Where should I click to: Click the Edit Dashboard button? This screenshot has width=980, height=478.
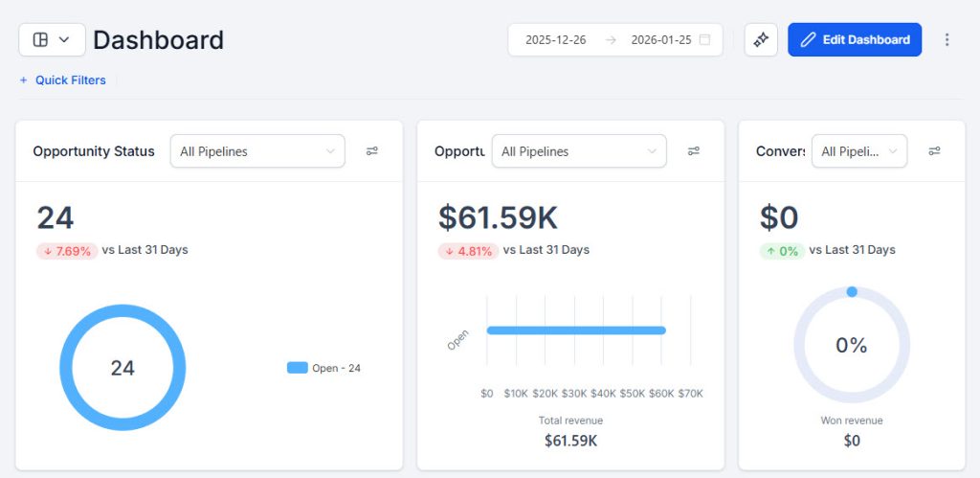855,40
